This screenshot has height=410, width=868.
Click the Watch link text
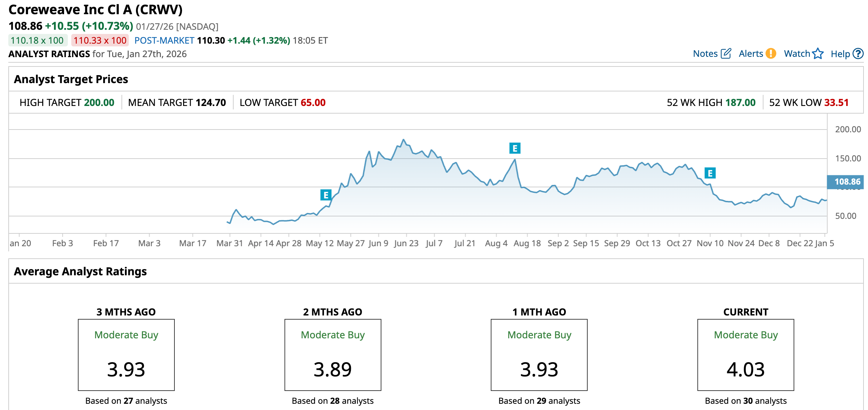tap(797, 54)
